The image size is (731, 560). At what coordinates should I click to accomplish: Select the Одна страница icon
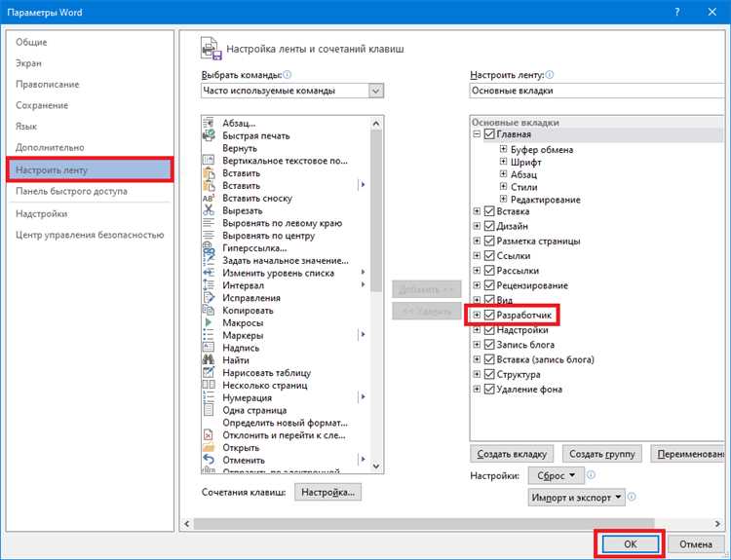pyautogui.click(x=209, y=410)
